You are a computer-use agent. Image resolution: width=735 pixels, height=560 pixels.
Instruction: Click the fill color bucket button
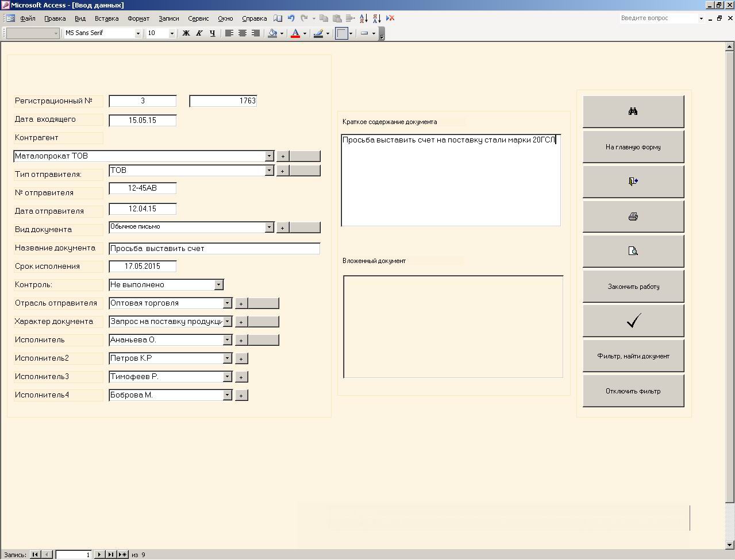click(x=273, y=33)
